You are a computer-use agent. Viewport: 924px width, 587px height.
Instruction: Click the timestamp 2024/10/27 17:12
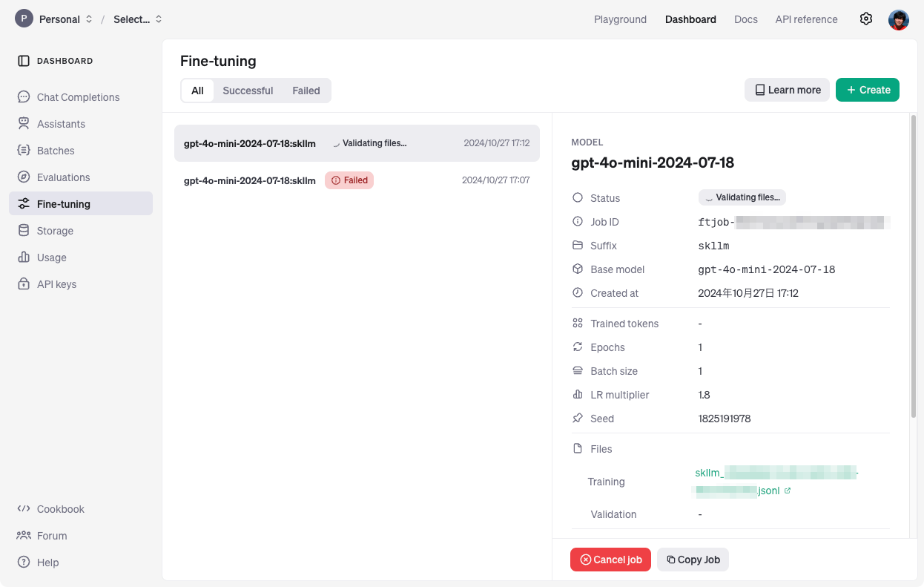pos(497,143)
